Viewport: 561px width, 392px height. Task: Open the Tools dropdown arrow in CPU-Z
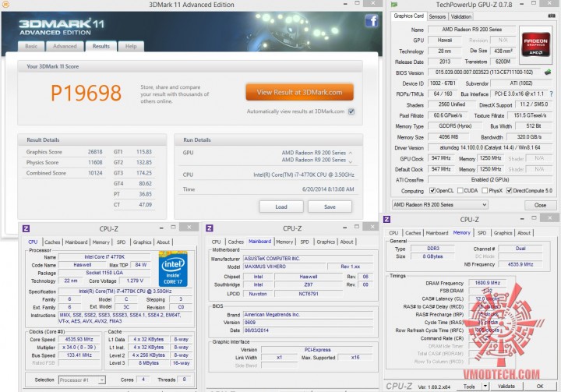point(485,386)
